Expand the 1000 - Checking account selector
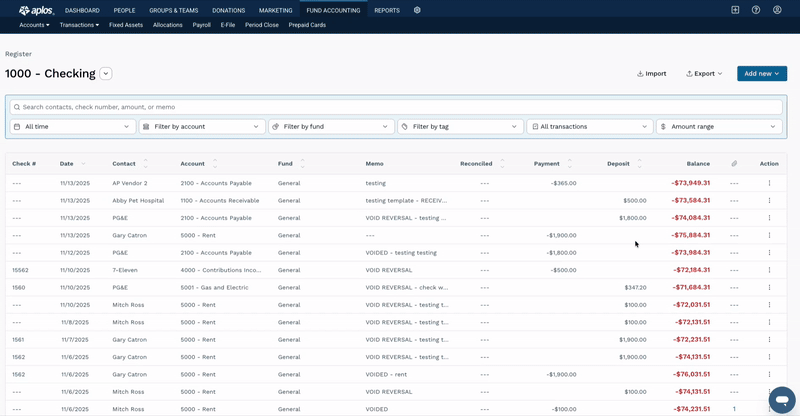 [106, 74]
